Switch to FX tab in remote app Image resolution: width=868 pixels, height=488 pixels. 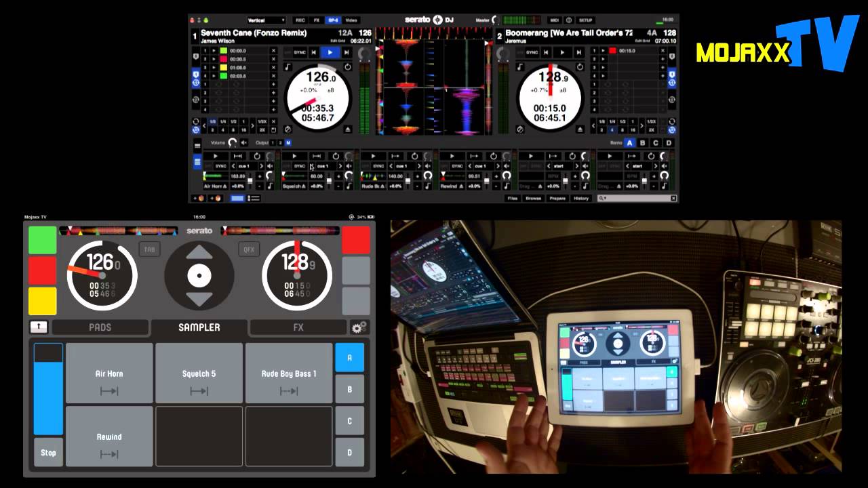tap(298, 327)
